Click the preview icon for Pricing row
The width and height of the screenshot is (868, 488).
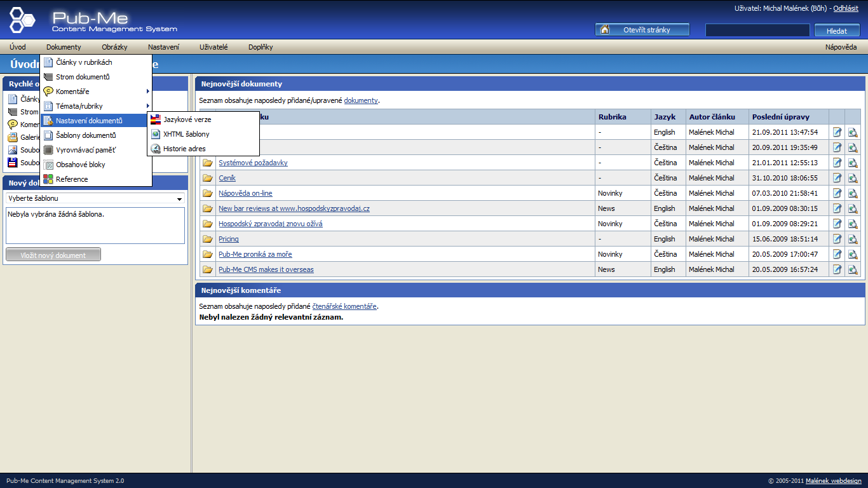pos(853,239)
